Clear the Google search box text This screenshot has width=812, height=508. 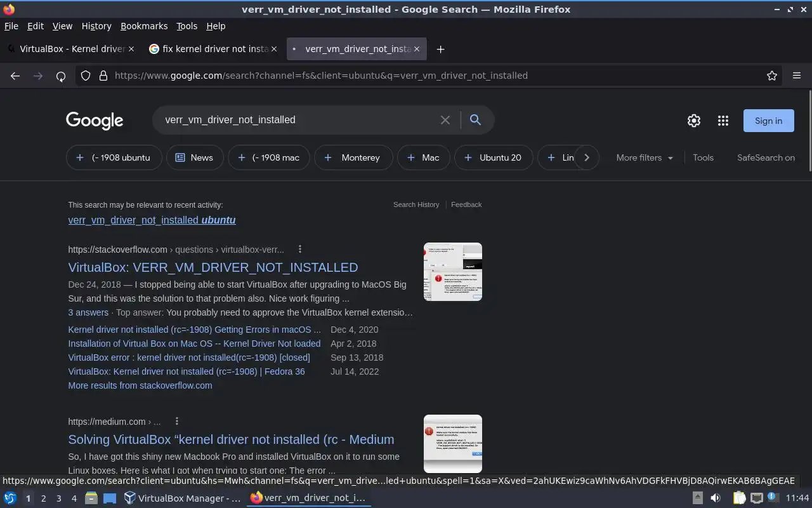(445, 120)
